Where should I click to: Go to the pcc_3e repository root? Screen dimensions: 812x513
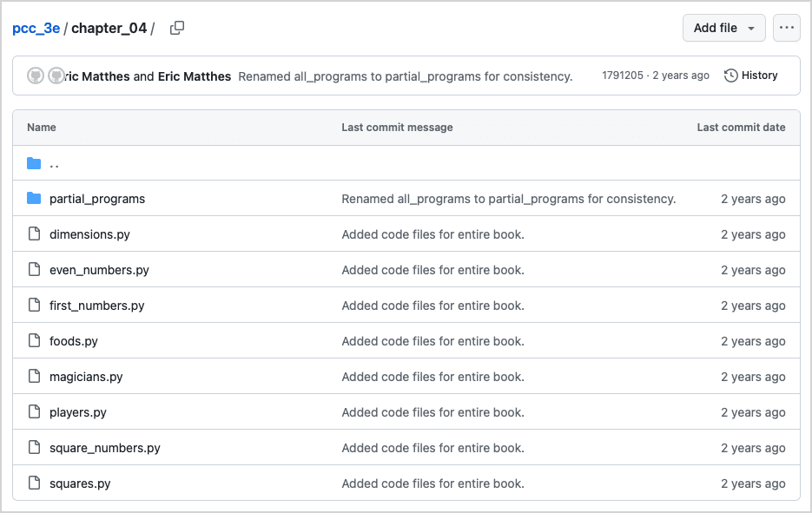pyautogui.click(x=36, y=27)
